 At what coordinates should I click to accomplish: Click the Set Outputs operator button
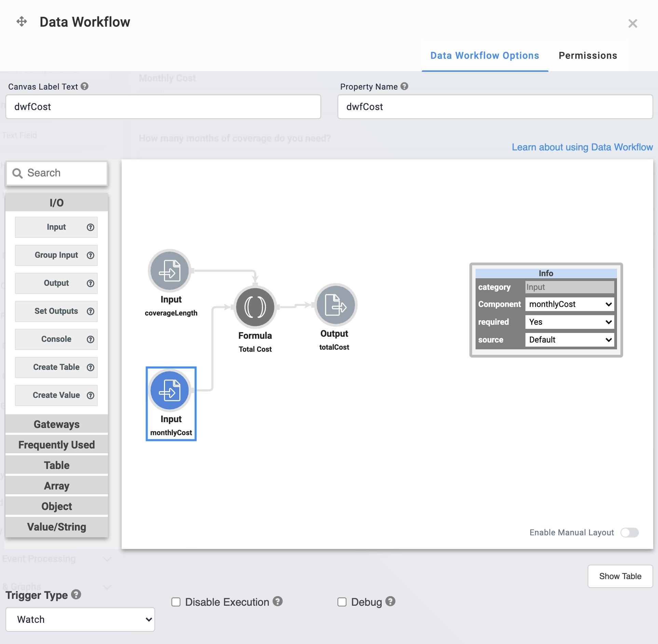pyautogui.click(x=56, y=311)
